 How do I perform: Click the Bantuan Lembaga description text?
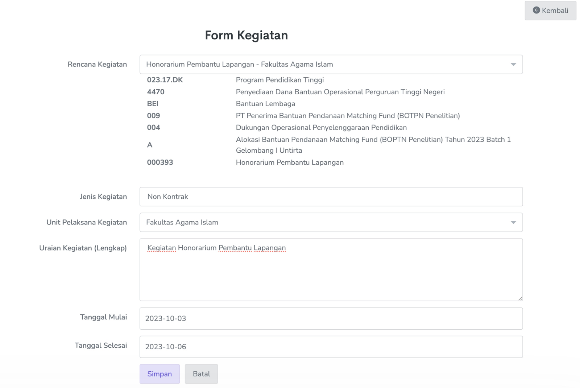[265, 104]
